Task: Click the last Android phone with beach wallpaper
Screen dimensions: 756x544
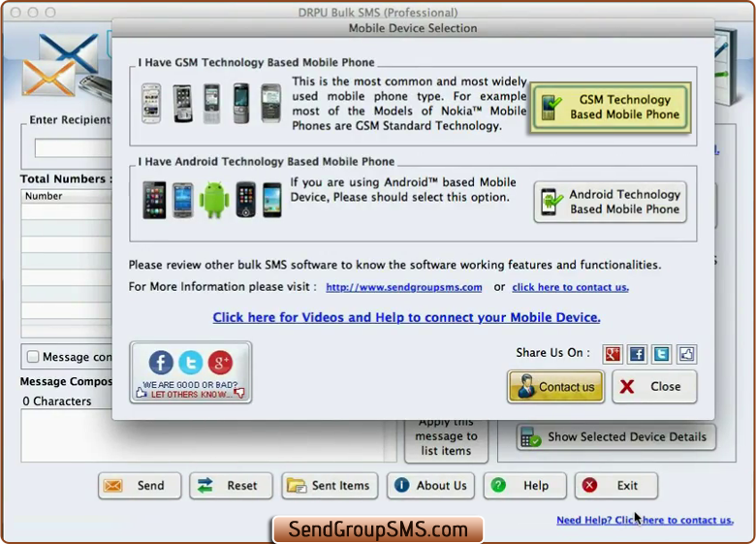Action: (x=272, y=200)
